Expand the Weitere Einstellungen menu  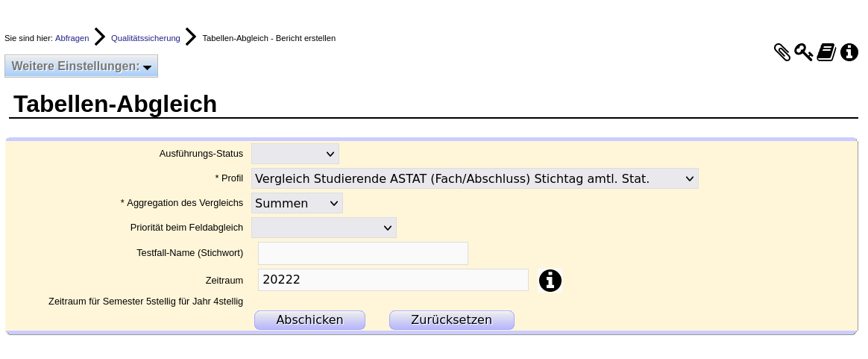[x=81, y=66]
